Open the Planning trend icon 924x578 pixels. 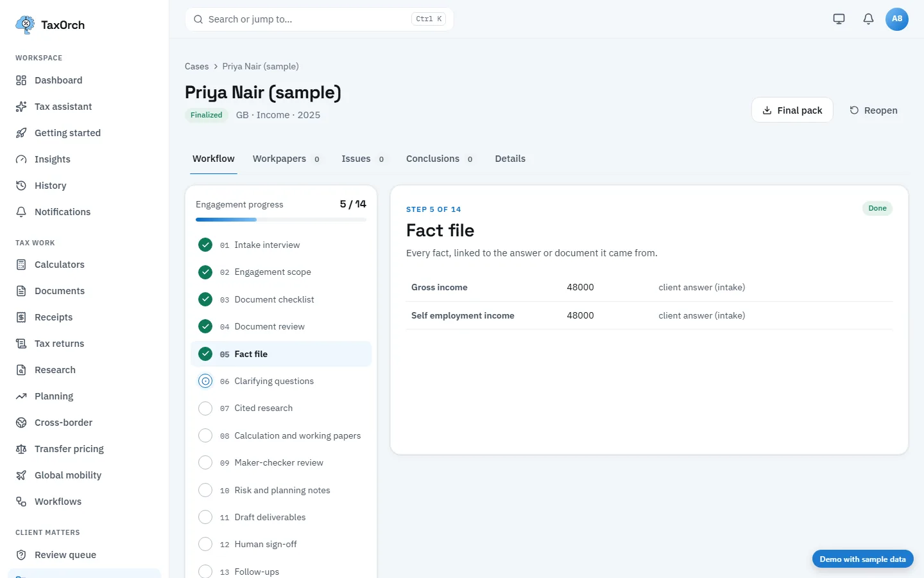[21, 396]
